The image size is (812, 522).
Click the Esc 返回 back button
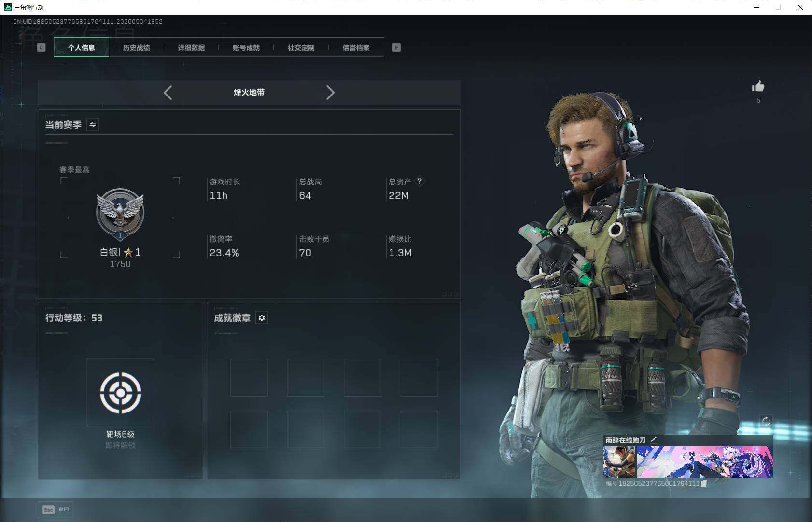point(56,509)
